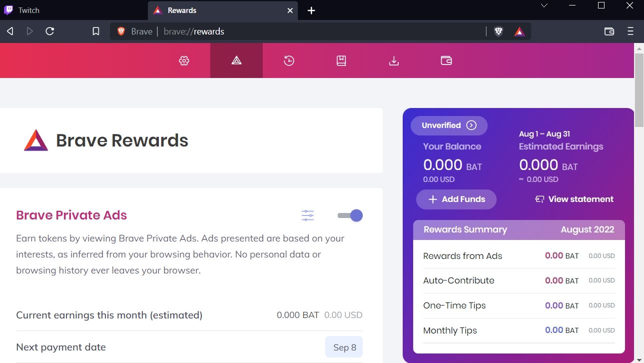Select the Rewards browser tab
Viewport: 644px width, 363px height.
pyautogui.click(x=223, y=10)
